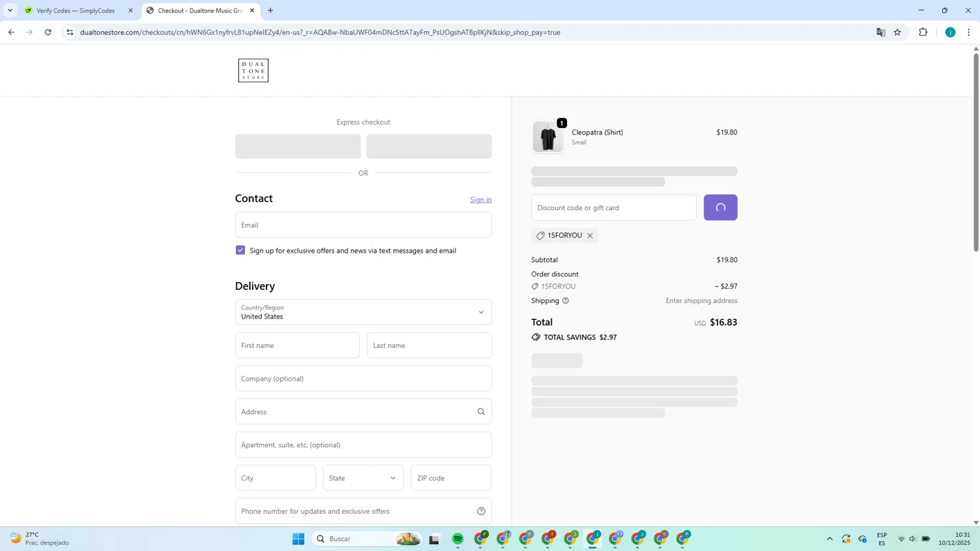Close the Checkout Dualtone tab
Viewport: 980px width, 551px height.
(x=252, y=10)
